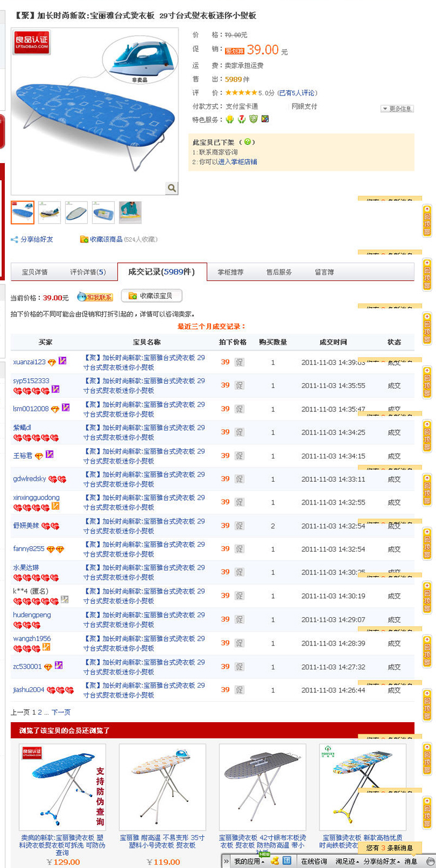Click the second 特色服务 service icon
The image size is (436, 868).
coord(242,119)
